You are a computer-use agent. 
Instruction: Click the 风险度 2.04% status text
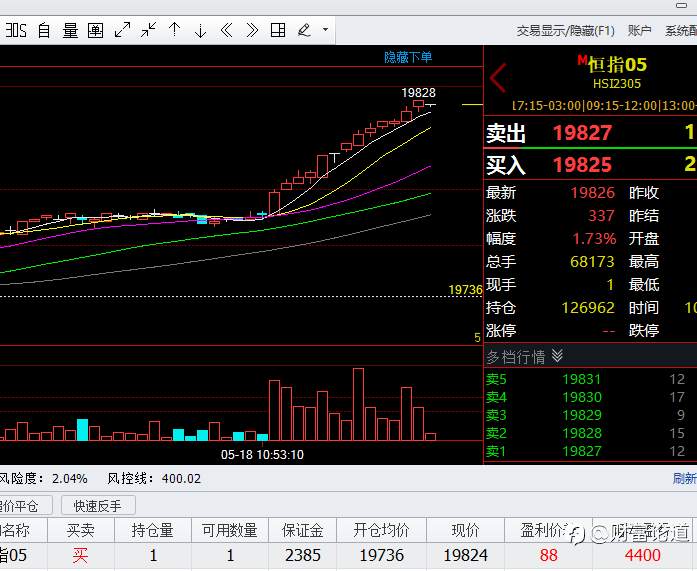point(44,479)
